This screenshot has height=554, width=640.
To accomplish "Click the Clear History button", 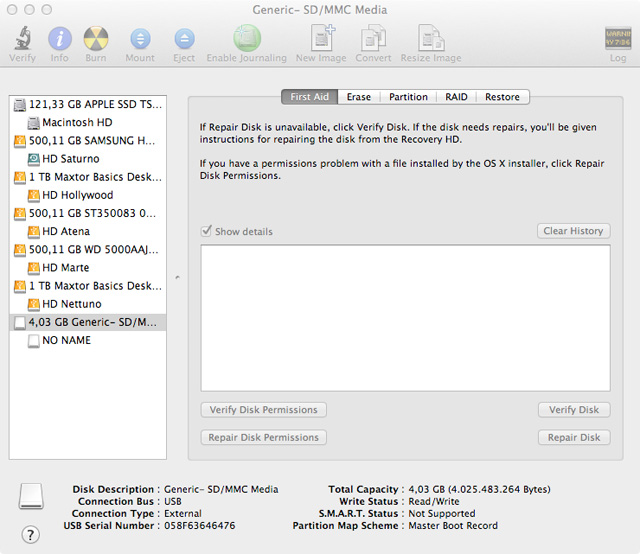I will click(x=573, y=231).
